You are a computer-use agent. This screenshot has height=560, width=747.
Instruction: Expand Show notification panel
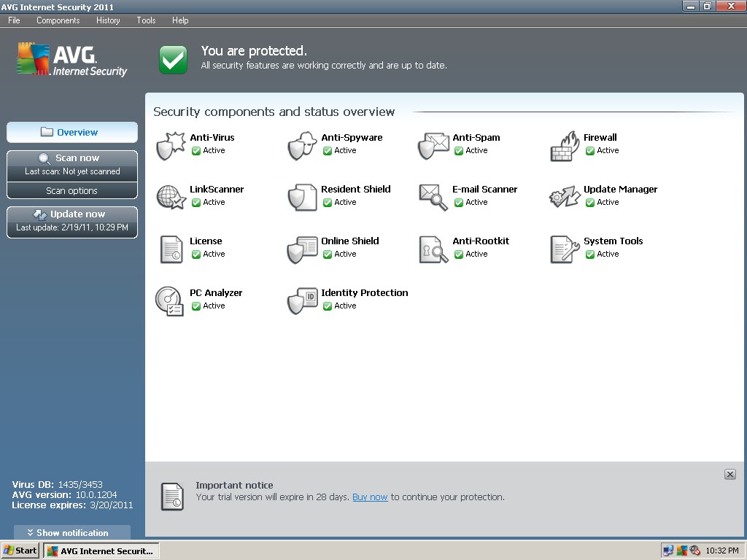[x=72, y=533]
